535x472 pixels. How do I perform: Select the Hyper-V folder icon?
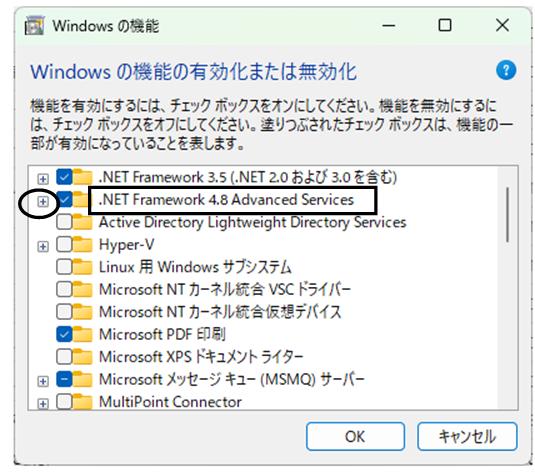tap(82, 244)
